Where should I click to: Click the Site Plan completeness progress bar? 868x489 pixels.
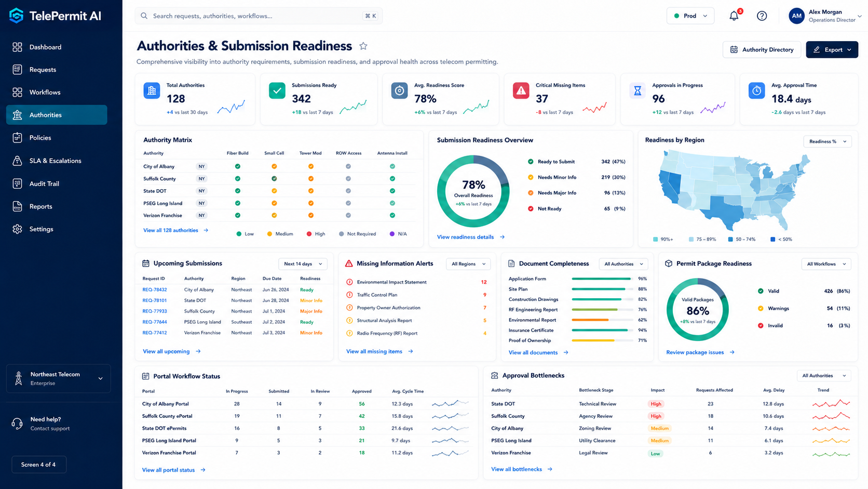[x=602, y=289]
